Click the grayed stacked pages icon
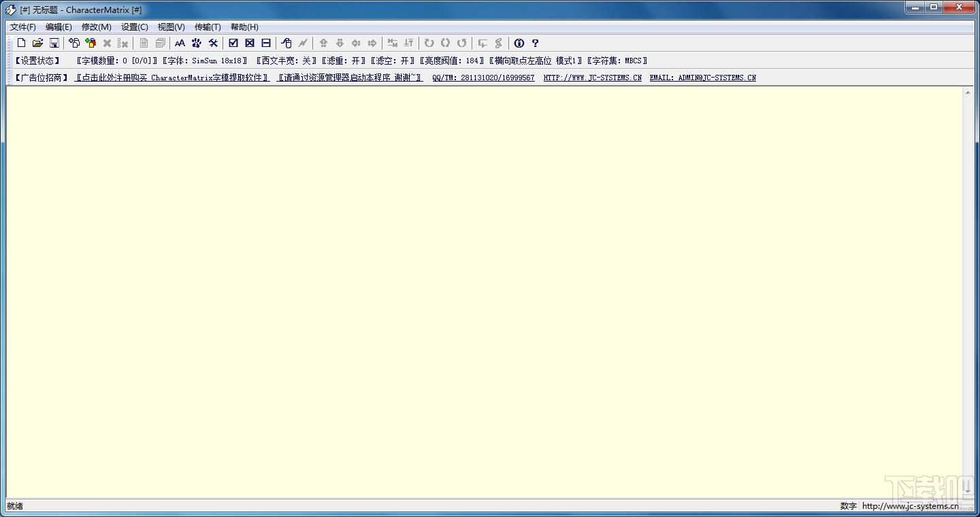980x517 pixels. (160, 43)
